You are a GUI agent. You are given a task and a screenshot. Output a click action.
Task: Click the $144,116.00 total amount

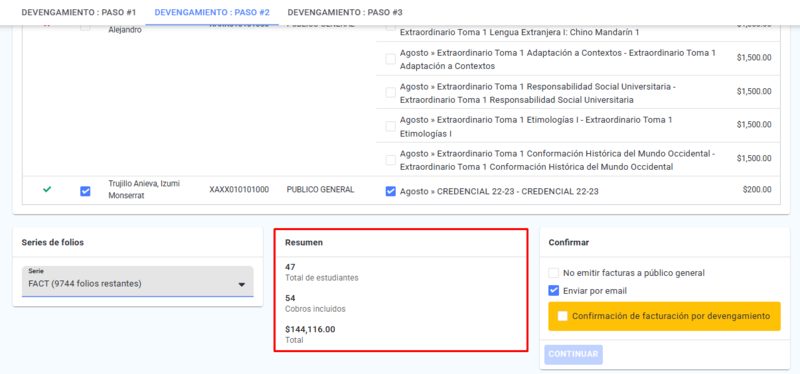pos(310,329)
